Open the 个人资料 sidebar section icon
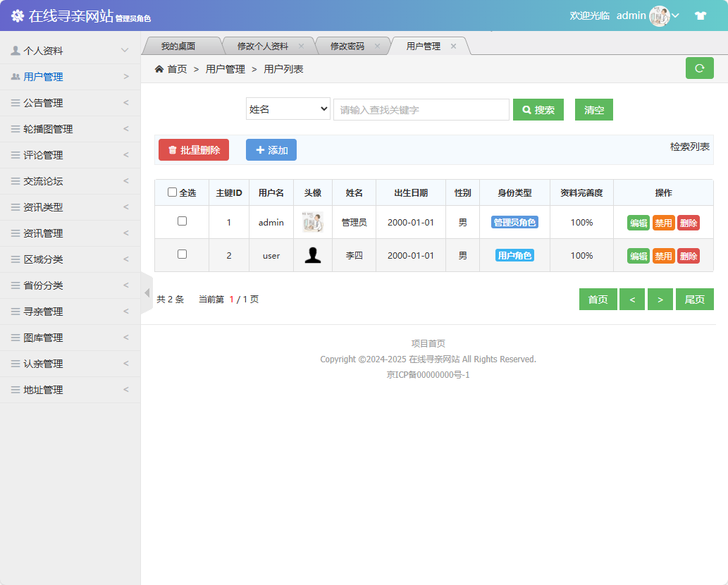This screenshot has height=585, width=728. pyautogui.click(x=14, y=50)
